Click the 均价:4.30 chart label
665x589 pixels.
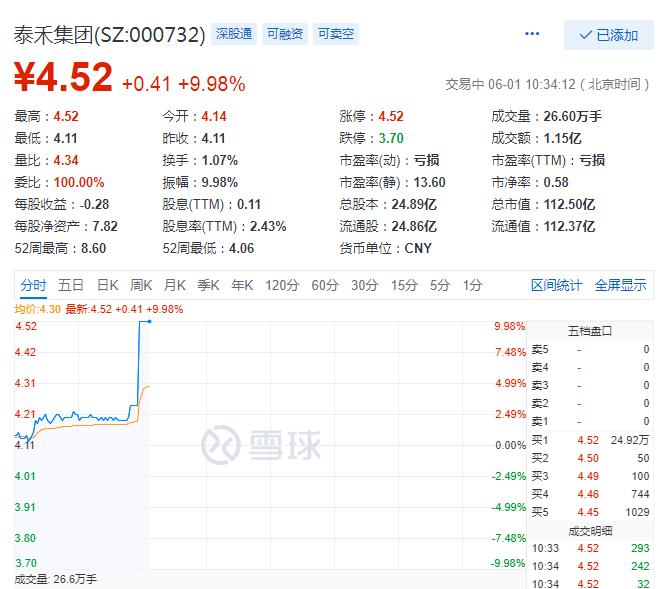point(37,309)
